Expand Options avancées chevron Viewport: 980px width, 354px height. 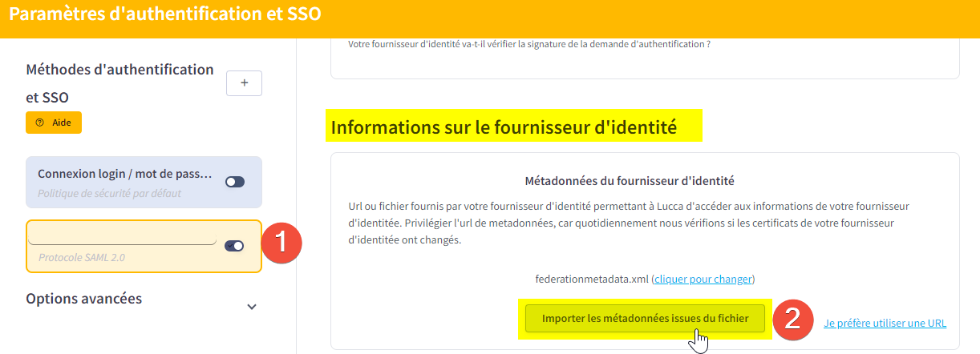click(x=252, y=307)
